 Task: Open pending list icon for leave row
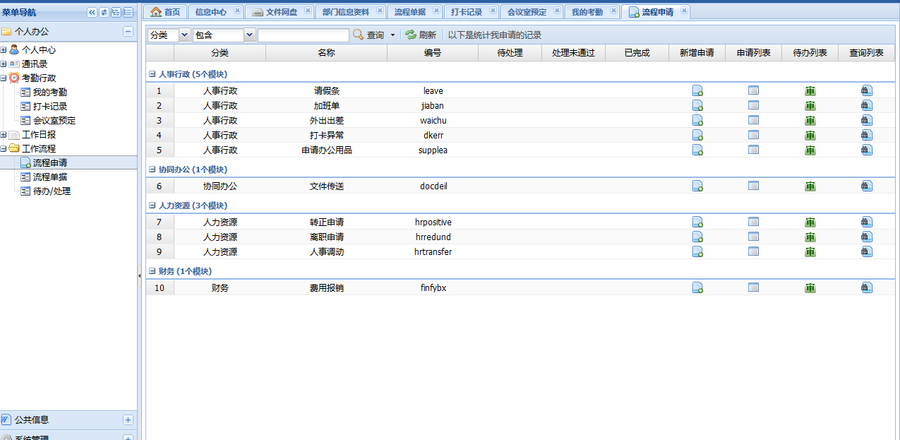tap(810, 91)
